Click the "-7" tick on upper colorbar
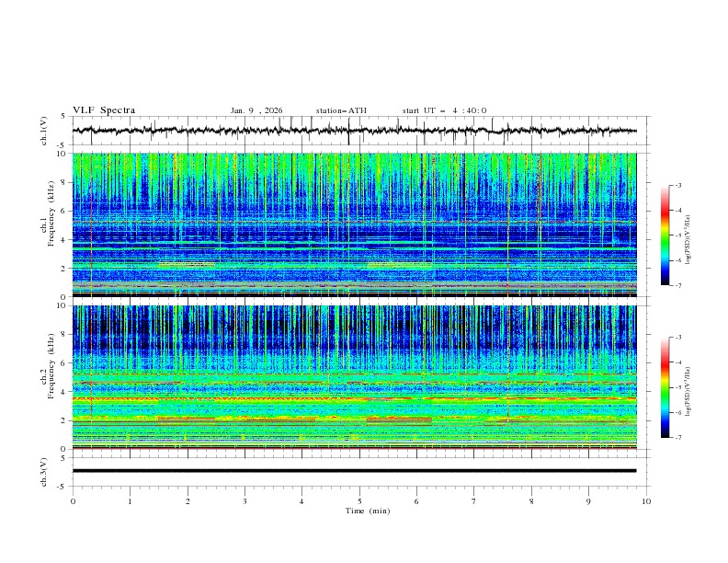 point(678,285)
